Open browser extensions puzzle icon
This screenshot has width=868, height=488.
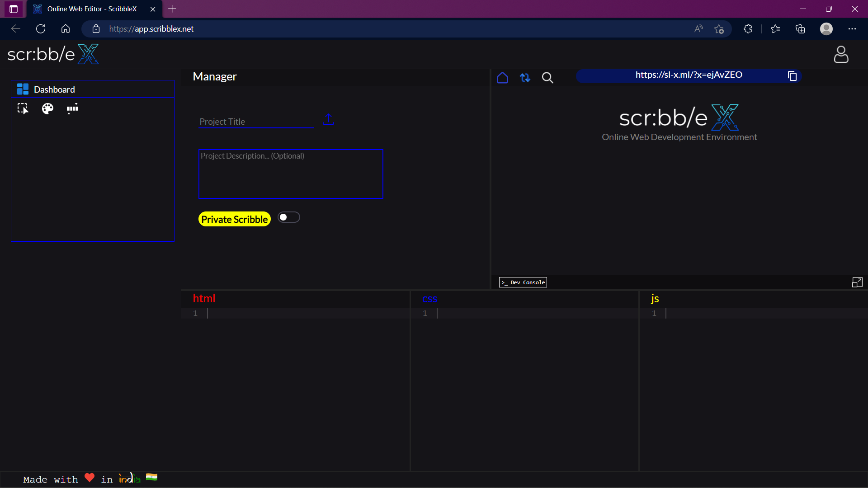click(748, 29)
